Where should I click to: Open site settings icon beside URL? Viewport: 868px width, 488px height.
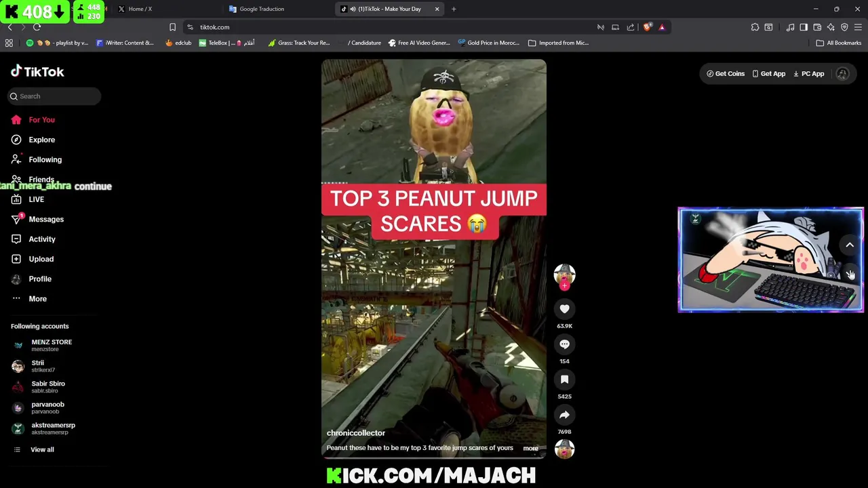(190, 27)
